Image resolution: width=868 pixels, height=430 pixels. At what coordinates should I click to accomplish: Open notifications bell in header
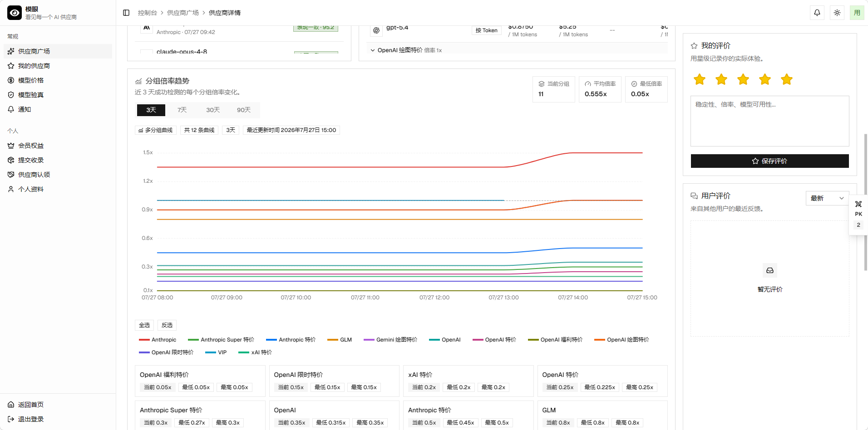817,13
